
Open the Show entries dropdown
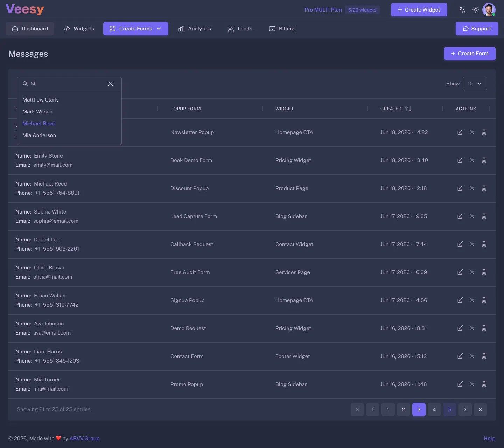click(x=475, y=84)
